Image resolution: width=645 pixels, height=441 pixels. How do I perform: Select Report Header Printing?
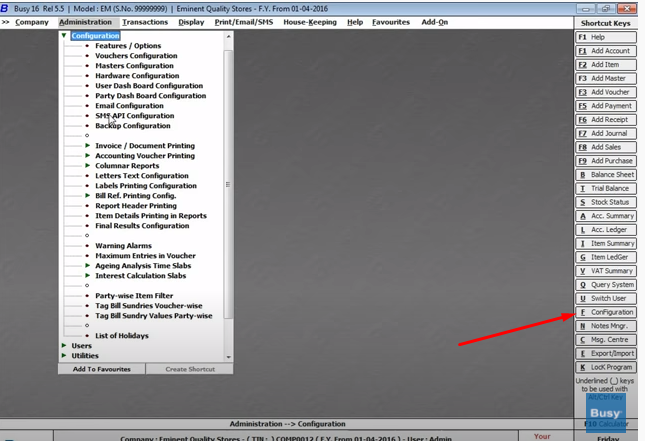(136, 206)
